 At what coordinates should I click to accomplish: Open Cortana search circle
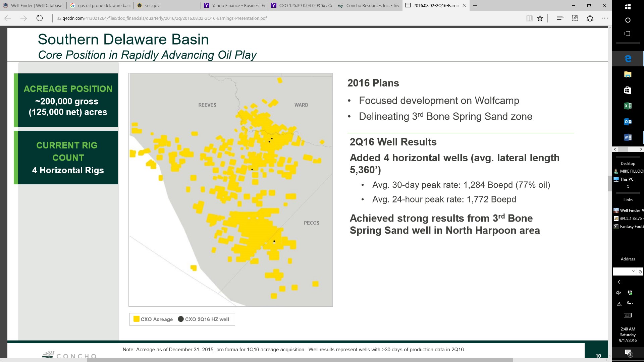point(628,20)
